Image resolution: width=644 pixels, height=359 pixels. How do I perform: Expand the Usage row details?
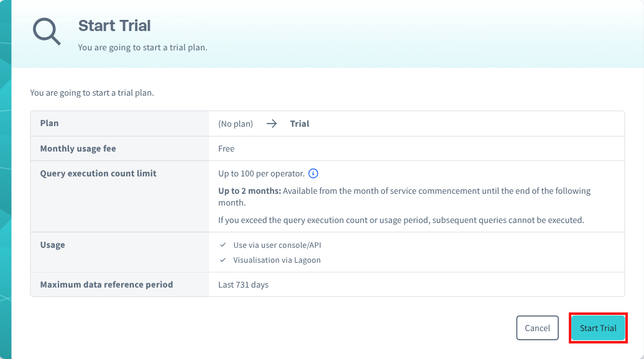click(52, 245)
